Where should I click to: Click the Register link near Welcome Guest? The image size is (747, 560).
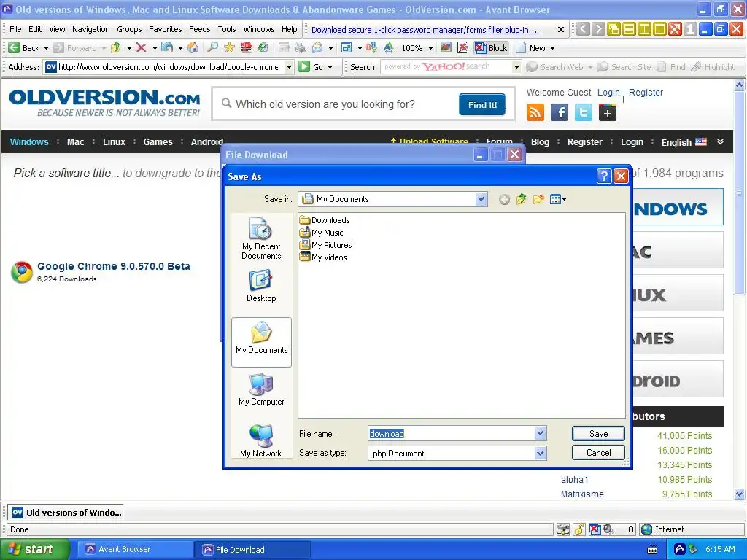646,93
